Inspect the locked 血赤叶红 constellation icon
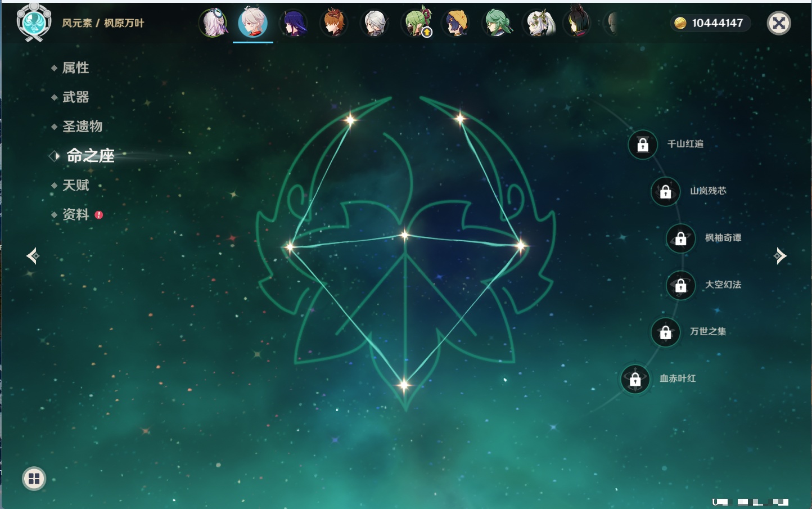Image resolution: width=812 pixels, height=509 pixels. pos(635,379)
